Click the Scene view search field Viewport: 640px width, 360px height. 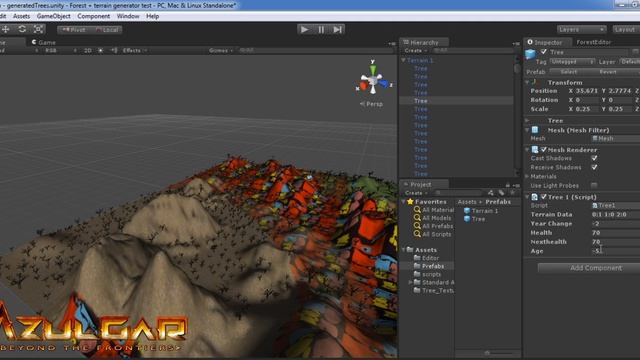point(316,50)
